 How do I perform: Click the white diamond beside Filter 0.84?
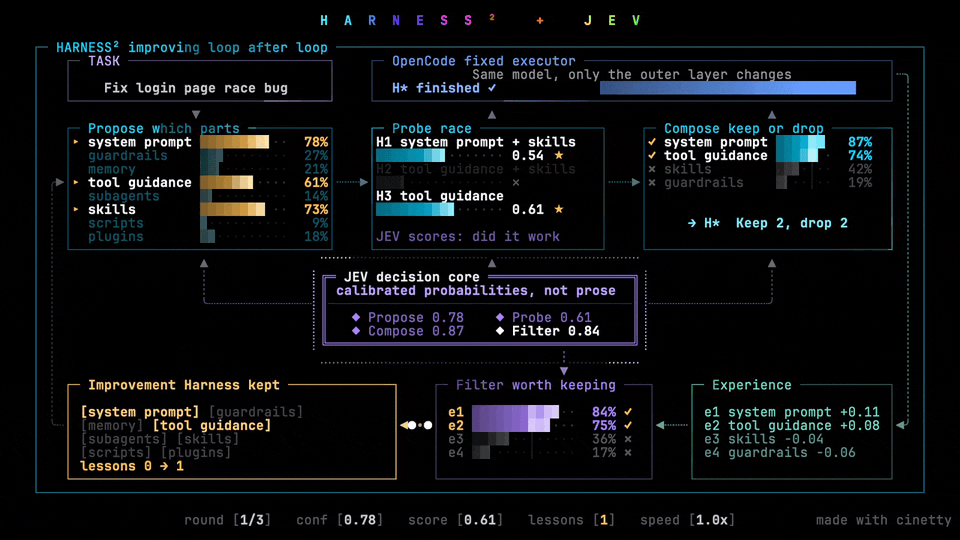click(500, 331)
